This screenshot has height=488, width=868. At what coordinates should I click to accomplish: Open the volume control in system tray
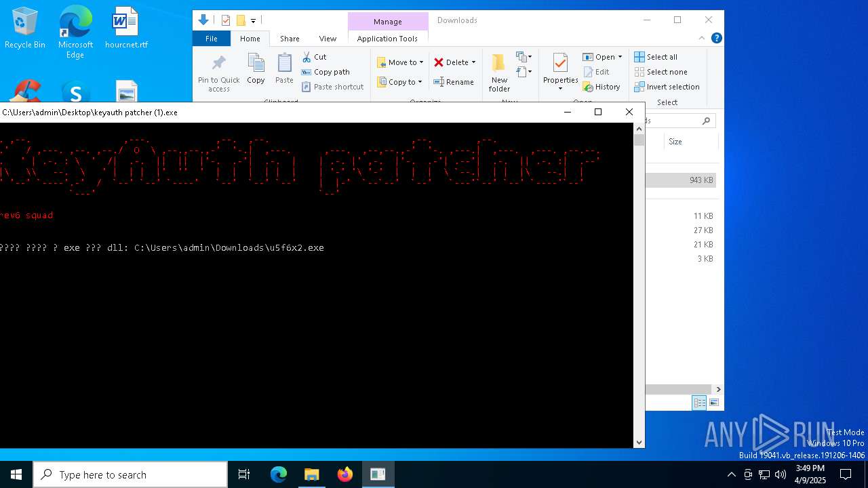click(x=781, y=474)
